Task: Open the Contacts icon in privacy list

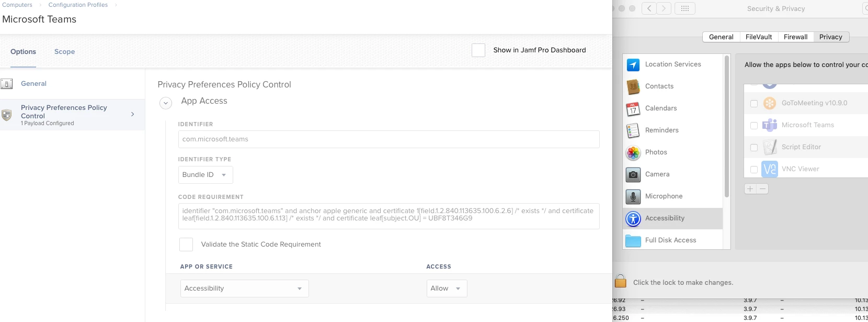Action: point(633,86)
